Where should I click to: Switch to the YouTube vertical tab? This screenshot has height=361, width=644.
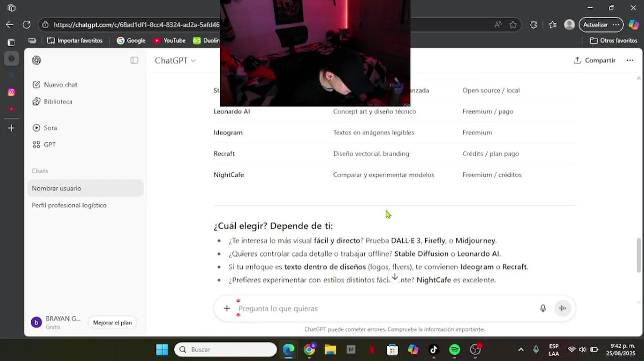[x=11, y=109]
